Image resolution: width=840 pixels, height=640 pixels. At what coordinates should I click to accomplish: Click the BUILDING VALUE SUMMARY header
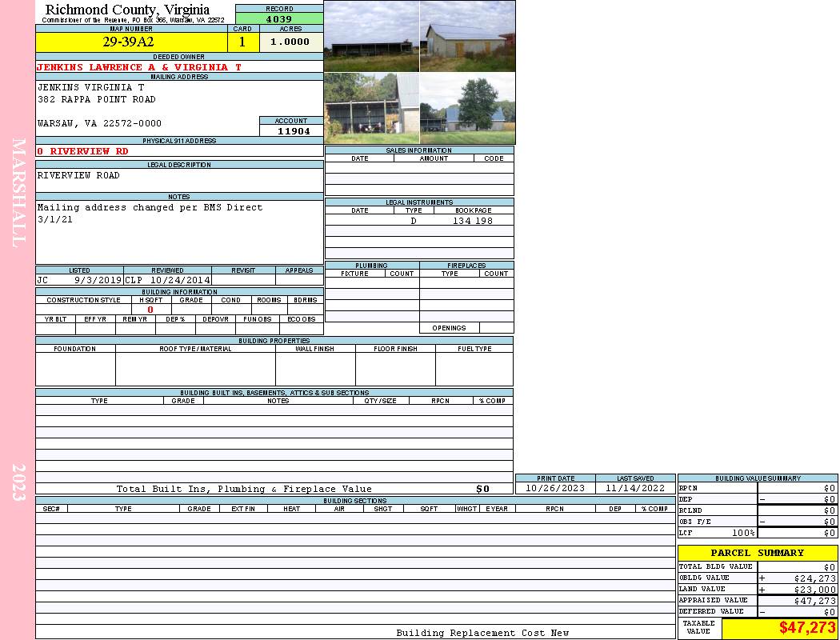pos(758,478)
